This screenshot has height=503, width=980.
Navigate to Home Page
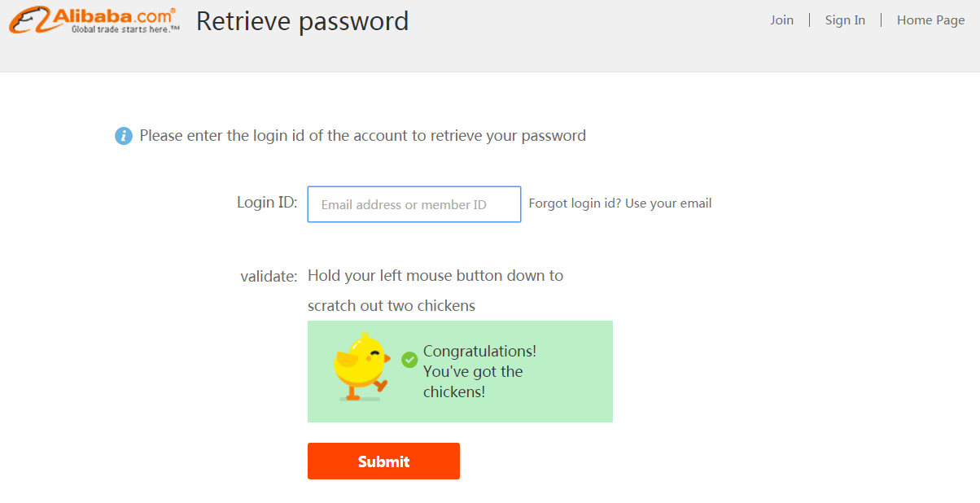(x=930, y=20)
